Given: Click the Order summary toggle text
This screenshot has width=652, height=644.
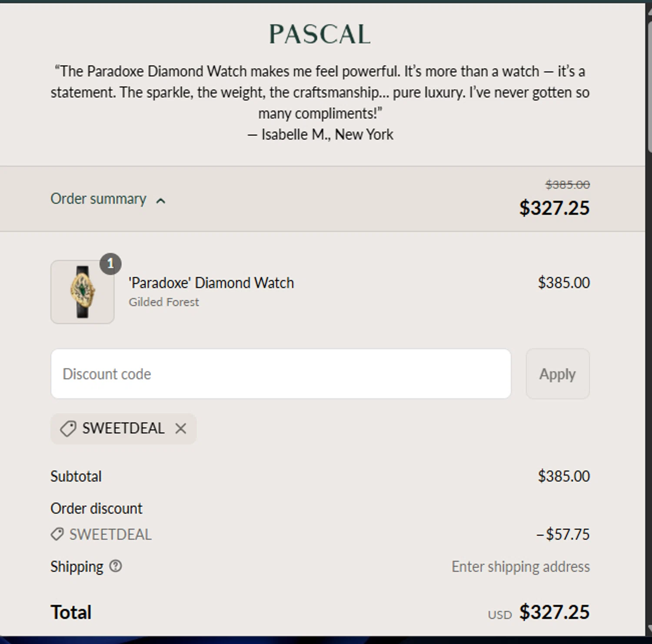Looking at the screenshot, I should coord(98,199).
